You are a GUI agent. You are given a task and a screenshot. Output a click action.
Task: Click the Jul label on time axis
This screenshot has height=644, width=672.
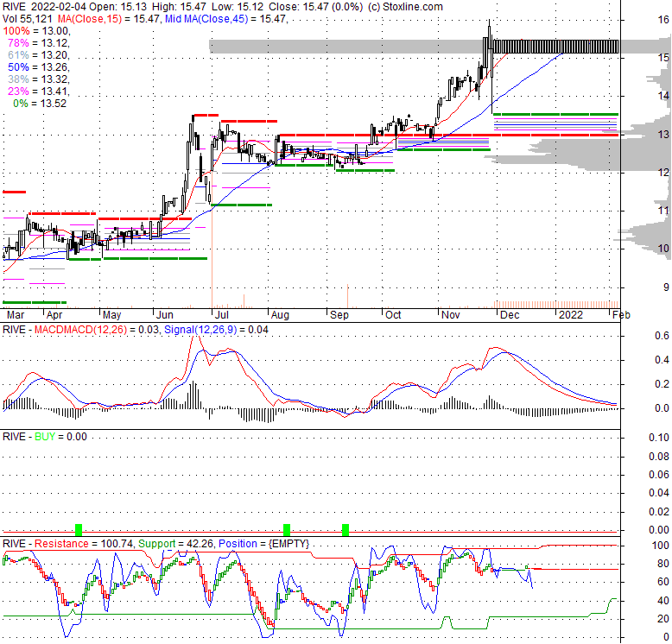221,315
